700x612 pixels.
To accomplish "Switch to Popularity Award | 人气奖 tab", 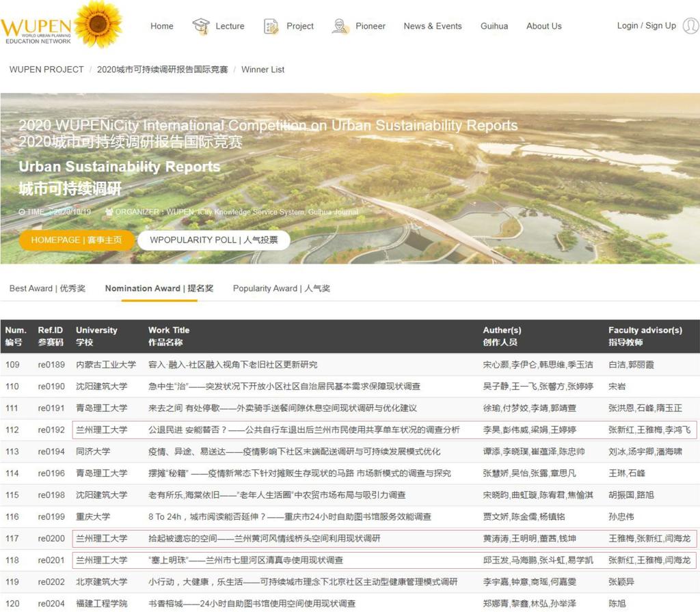I will pyautogui.click(x=281, y=288).
